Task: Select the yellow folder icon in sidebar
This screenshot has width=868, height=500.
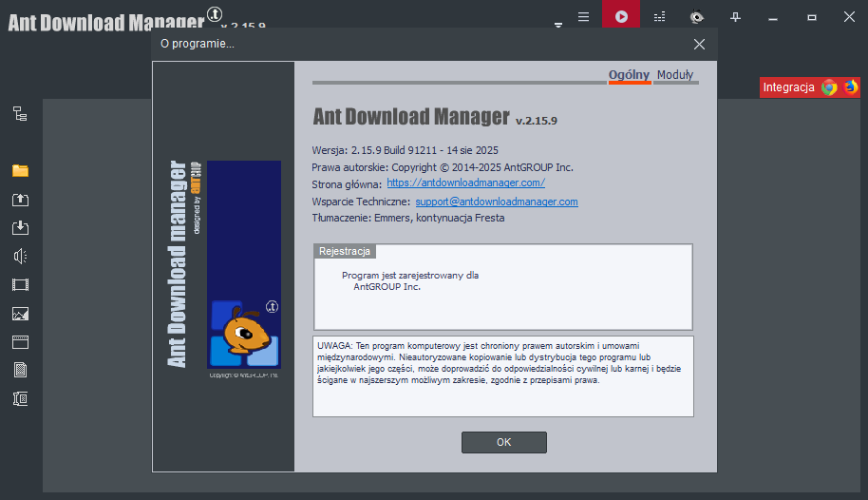Action: [20, 171]
